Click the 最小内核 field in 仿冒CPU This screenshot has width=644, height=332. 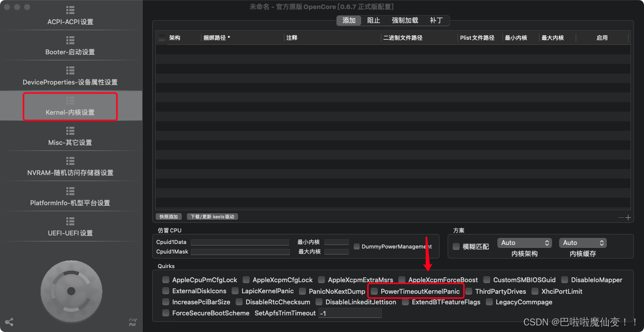337,242
